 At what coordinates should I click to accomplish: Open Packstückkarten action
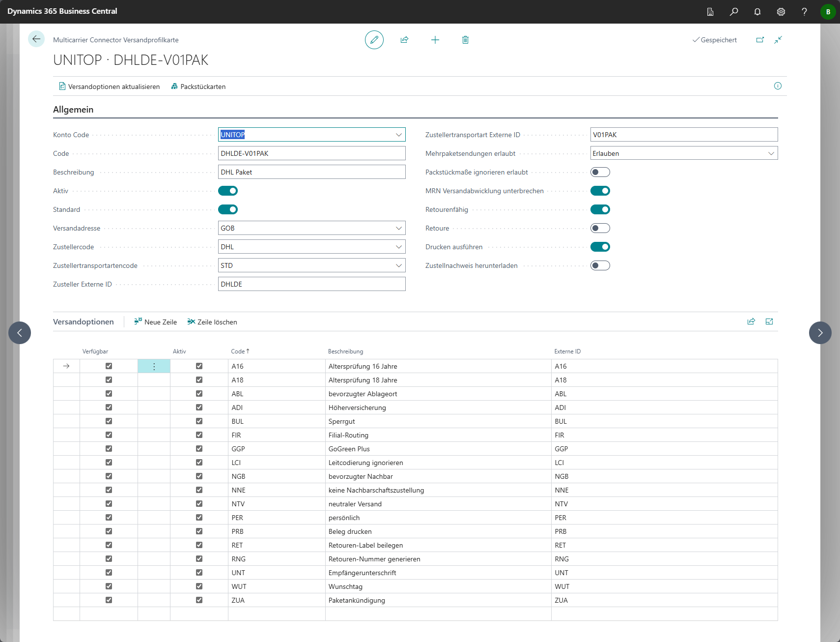click(x=198, y=87)
